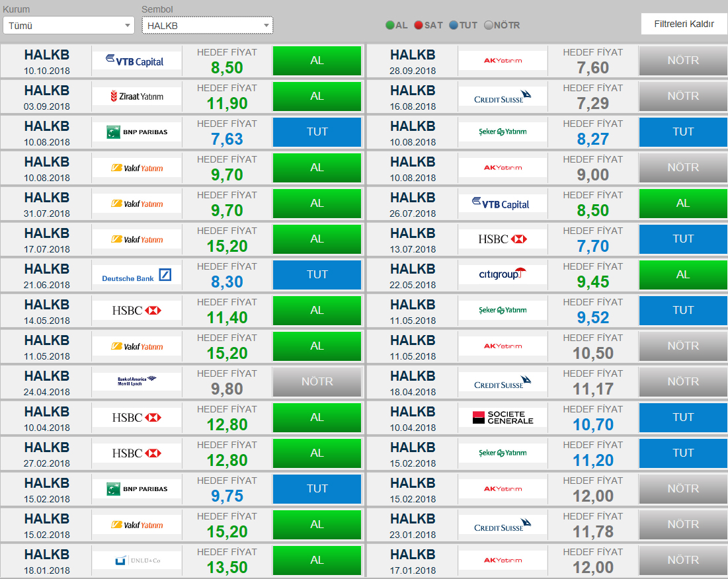Click Credit Suisse logo in 23.01.2018 row

[503, 525]
